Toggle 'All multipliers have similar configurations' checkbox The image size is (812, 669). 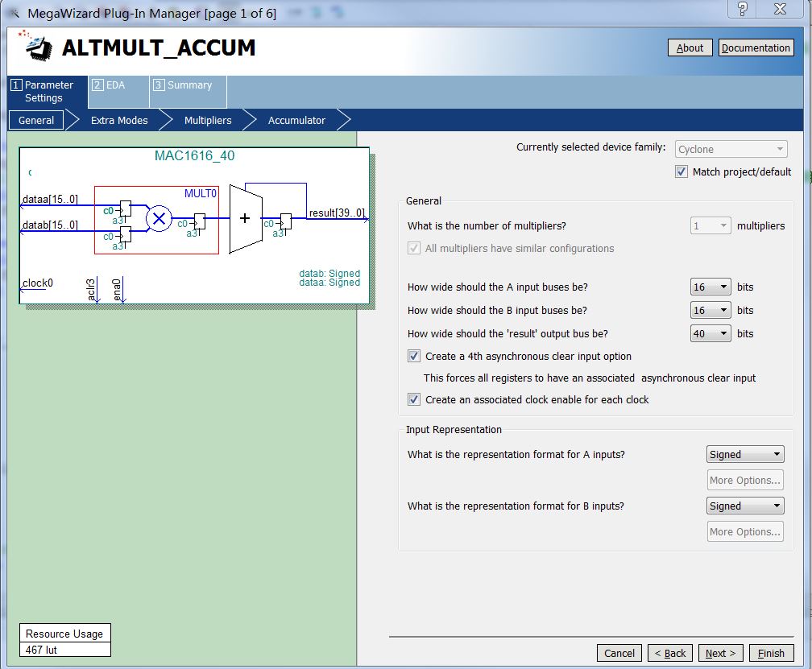(414, 248)
